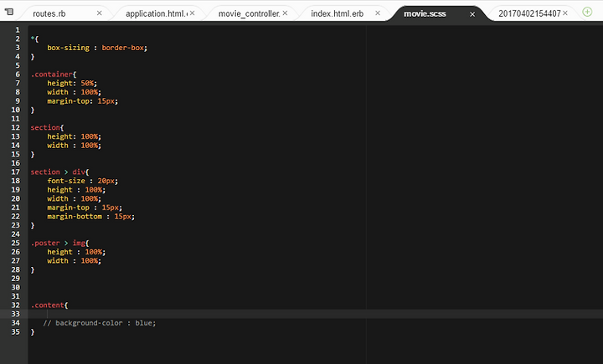The height and width of the screenshot is (364, 603).
Task: Click 'width' on line 14
Action: (58, 146)
